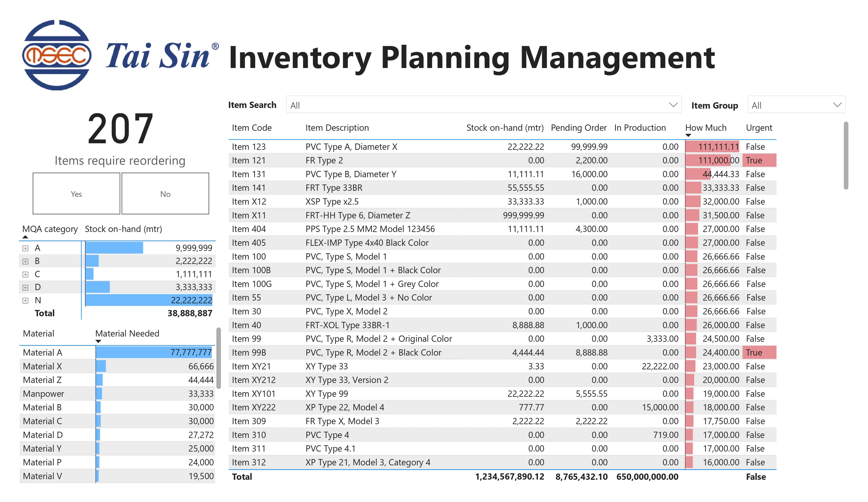868x502 pixels.
Task: Click category N bar 22,222,222
Action: [x=149, y=300]
